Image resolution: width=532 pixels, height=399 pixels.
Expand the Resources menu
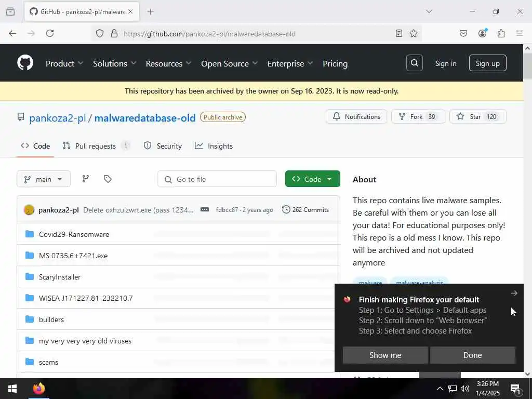point(169,63)
